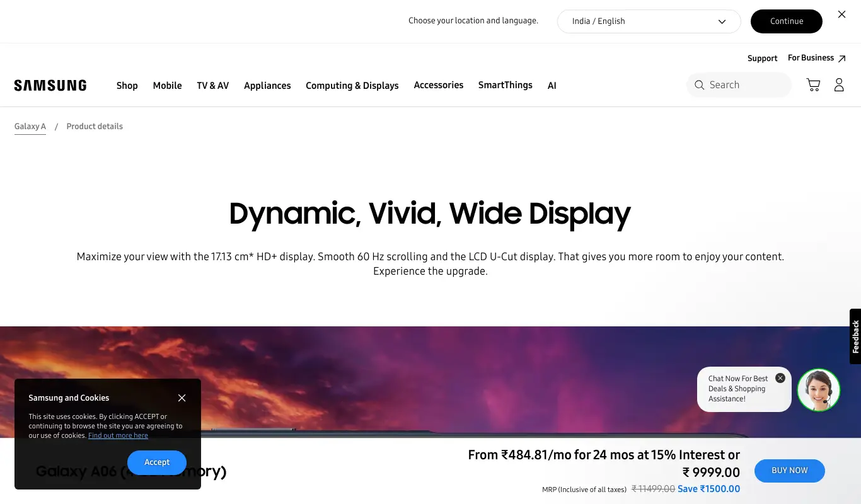Click the Samsung logo

pyautogui.click(x=50, y=86)
